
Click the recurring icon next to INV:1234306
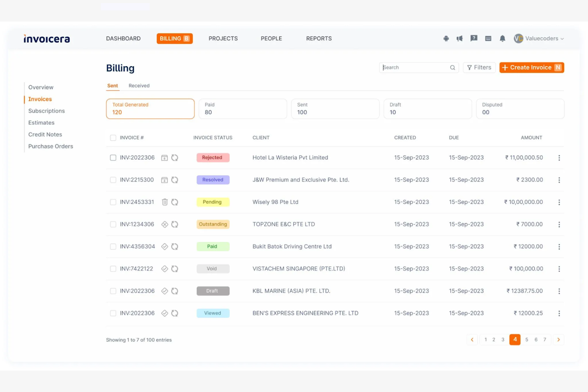[x=175, y=224]
